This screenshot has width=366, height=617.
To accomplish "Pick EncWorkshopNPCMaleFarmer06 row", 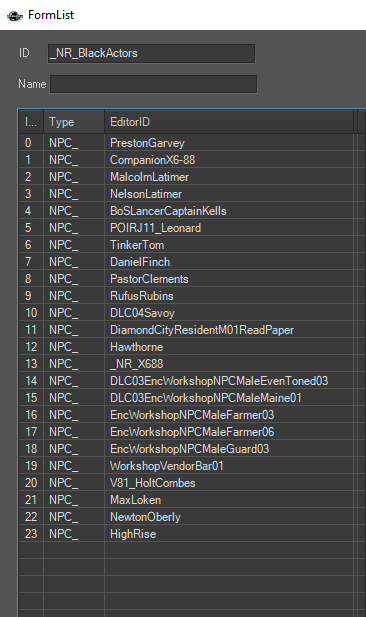I will click(x=192, y=431).
